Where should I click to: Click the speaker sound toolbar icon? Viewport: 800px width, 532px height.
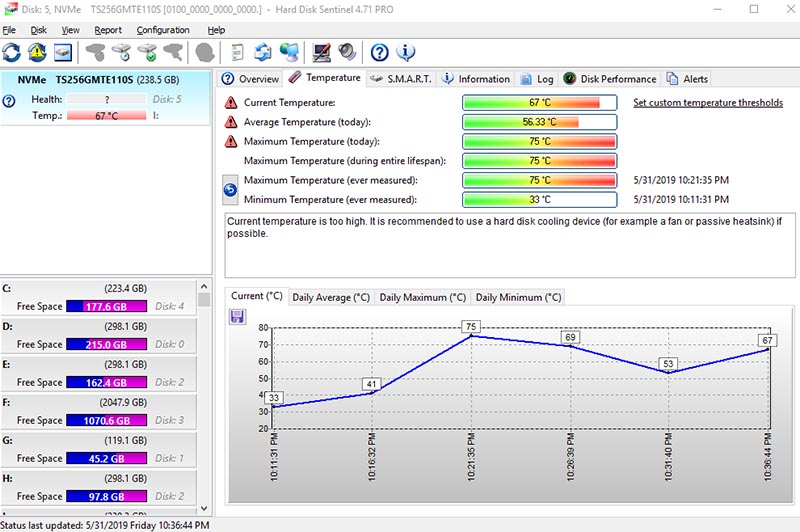pos(347,52)
